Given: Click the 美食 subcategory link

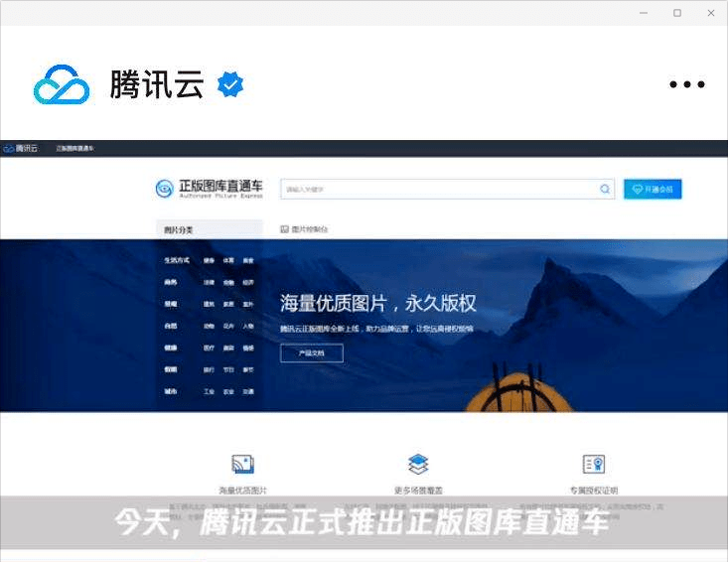Looking at the screenshot, I should 248,260.
